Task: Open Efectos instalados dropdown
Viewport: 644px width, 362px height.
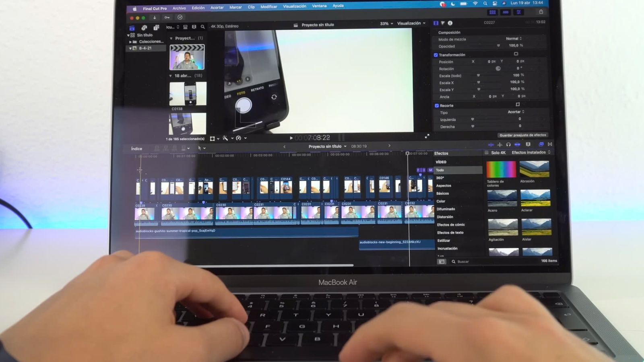Action: [531, 152]
